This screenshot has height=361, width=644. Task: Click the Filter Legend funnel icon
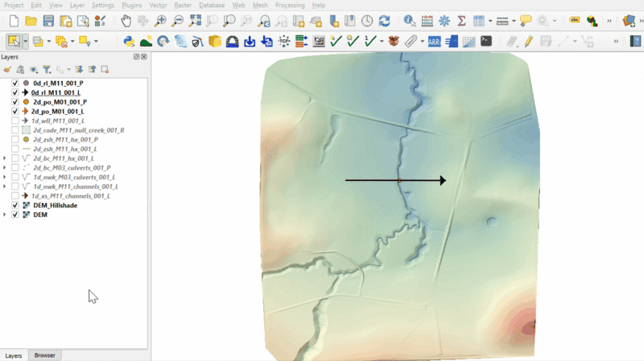point(47,70)
